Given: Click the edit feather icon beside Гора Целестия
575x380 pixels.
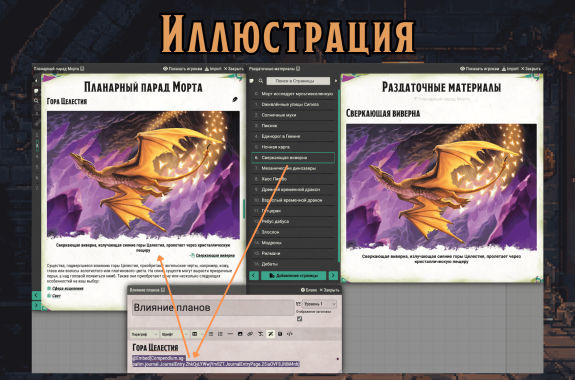Looking at the screenshot, I should point(235,100).
